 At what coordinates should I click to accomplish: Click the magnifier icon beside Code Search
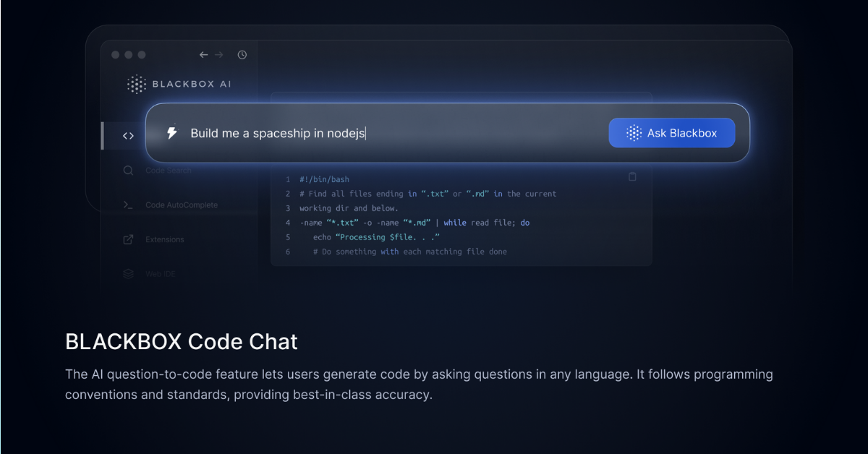coord(128,171)
